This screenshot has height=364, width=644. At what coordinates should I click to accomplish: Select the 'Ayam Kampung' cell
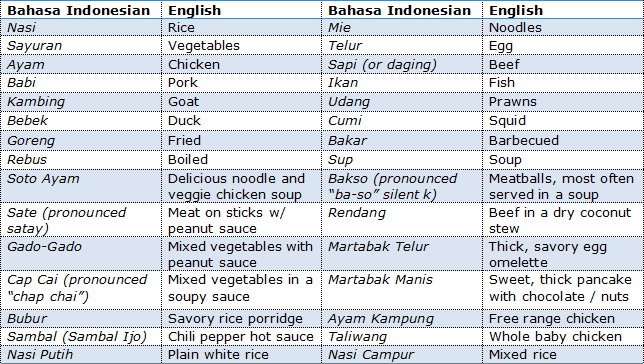402,318
